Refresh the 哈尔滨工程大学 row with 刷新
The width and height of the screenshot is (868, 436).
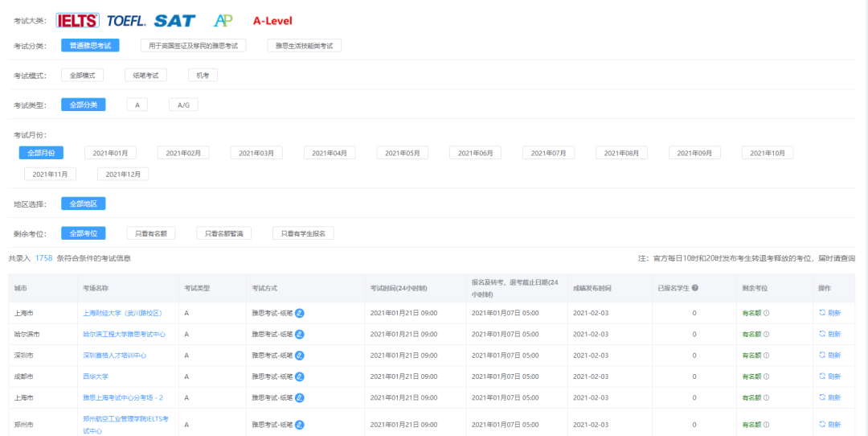(829, 334)
